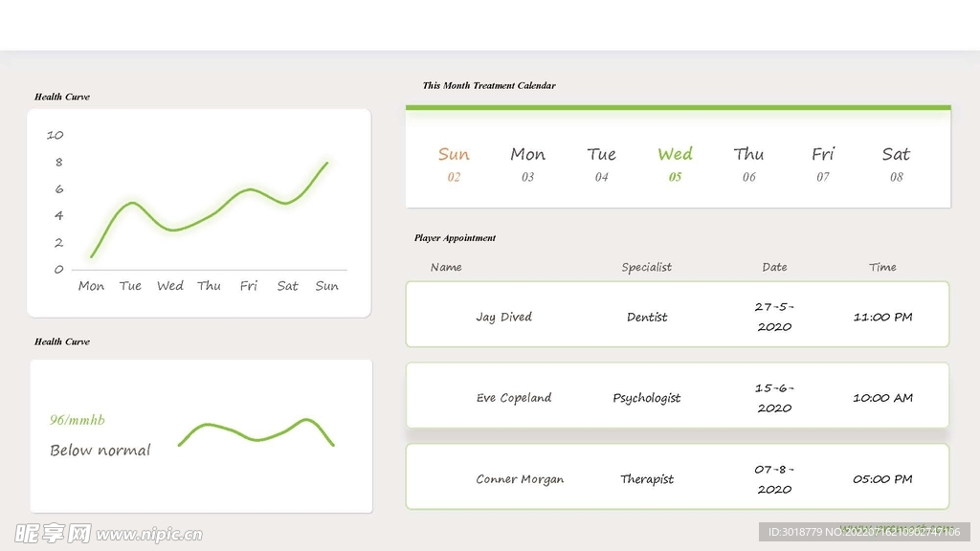Image resolution: width=980 pixels, height=551 pixels.
Task: Open Eve Copeland appointment name
Action: (x=514, y=398)
